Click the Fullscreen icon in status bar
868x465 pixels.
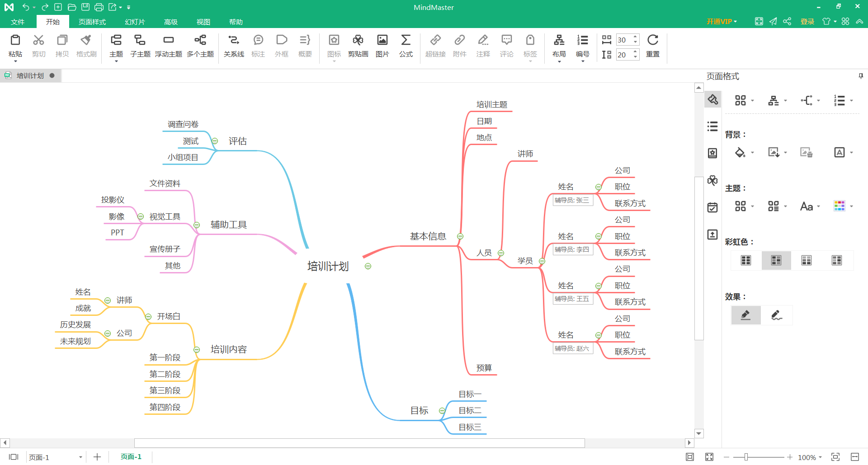point(709,457)
